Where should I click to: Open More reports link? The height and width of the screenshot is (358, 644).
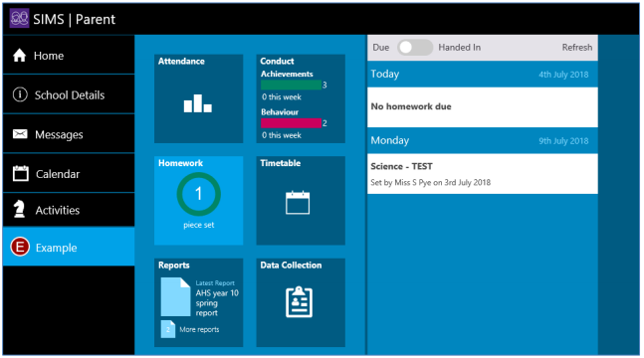coord(199,329)
